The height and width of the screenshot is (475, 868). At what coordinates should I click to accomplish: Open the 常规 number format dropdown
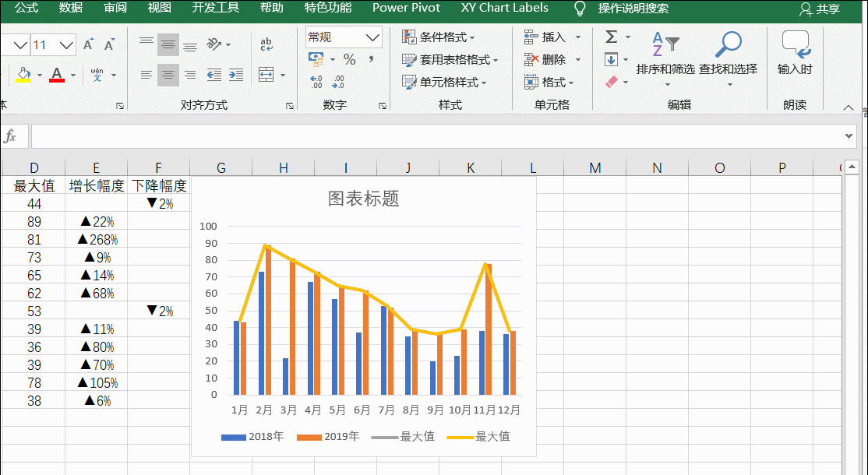[x=372, y=37]
